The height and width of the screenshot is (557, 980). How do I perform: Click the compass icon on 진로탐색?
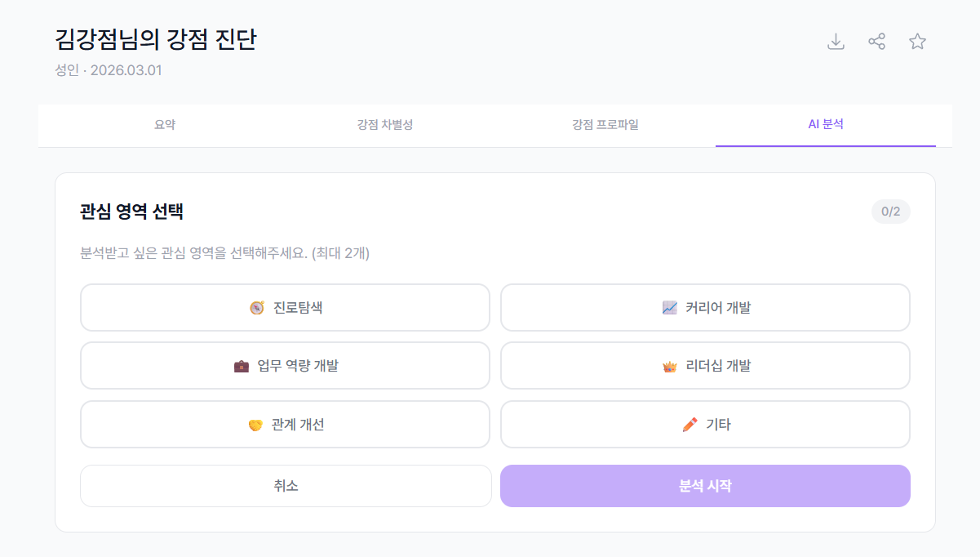click(255, 306)
